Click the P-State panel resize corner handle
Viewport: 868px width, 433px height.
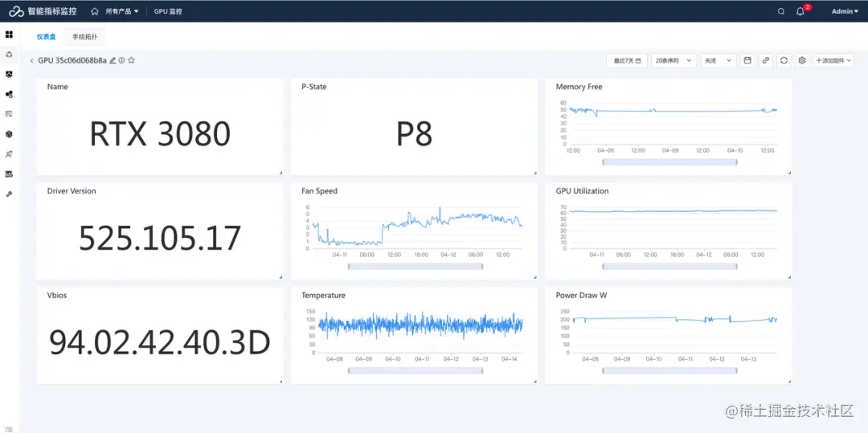[x=534, y=173]
